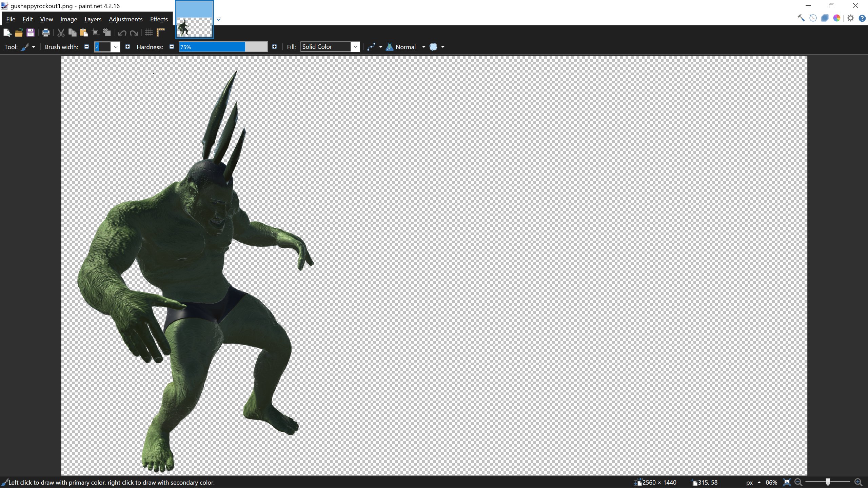Decrease hardness with minus button
The height and width of the screenshot is (488, 868).
tap(172, 47)
